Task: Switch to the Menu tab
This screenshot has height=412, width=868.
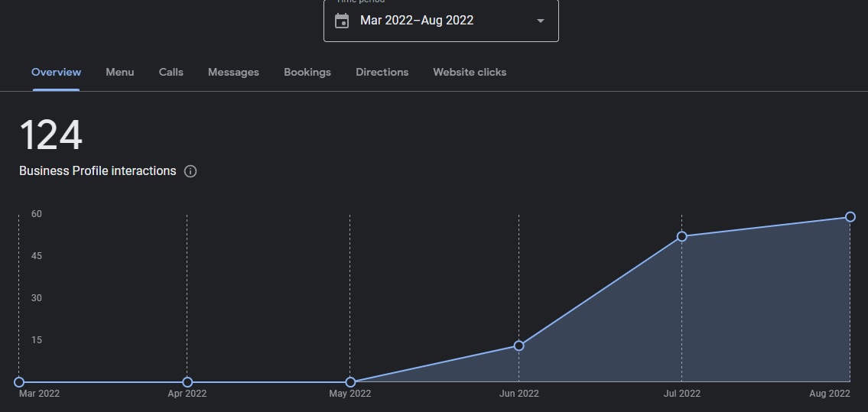Action: coord(119,73)
